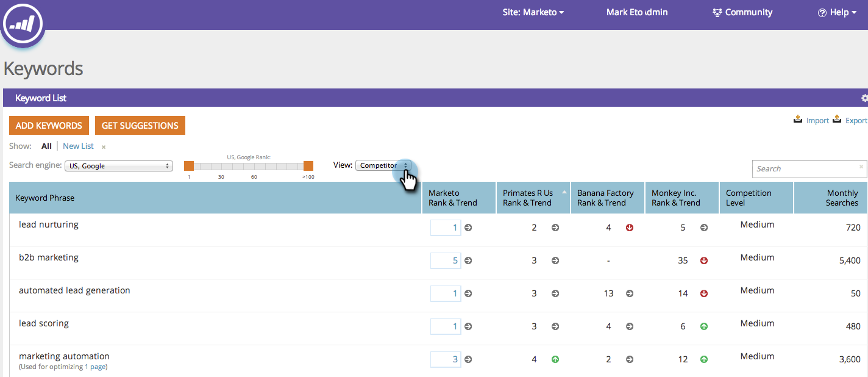868x377 pixels.
Task: Click the Import icon
Action: pyautogui.click(x=797, y=120)
